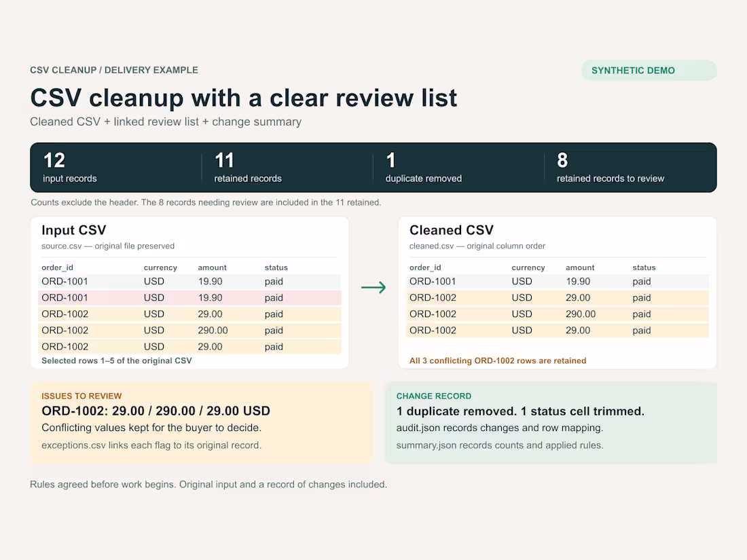Click the 19.90 amount in Cleaned CSV

tap(578, 282)
